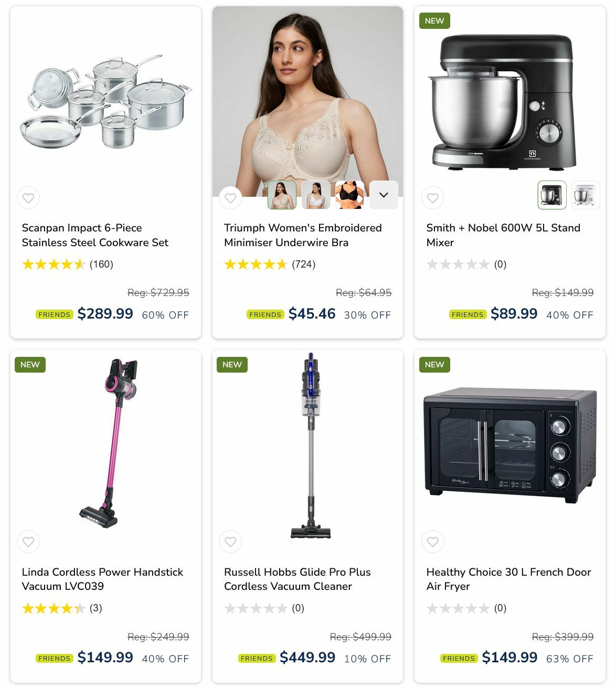Expand more bra colour options chevron
The width and height of the screenshot is (616, 688).
click(x=384, y=195)
